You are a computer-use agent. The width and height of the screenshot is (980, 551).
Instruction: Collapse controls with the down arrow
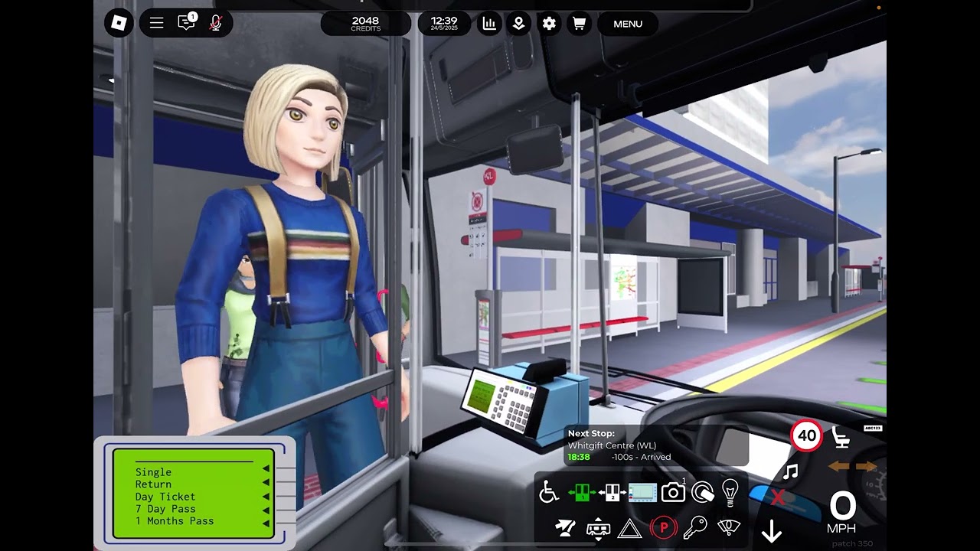tap(771, 530)
